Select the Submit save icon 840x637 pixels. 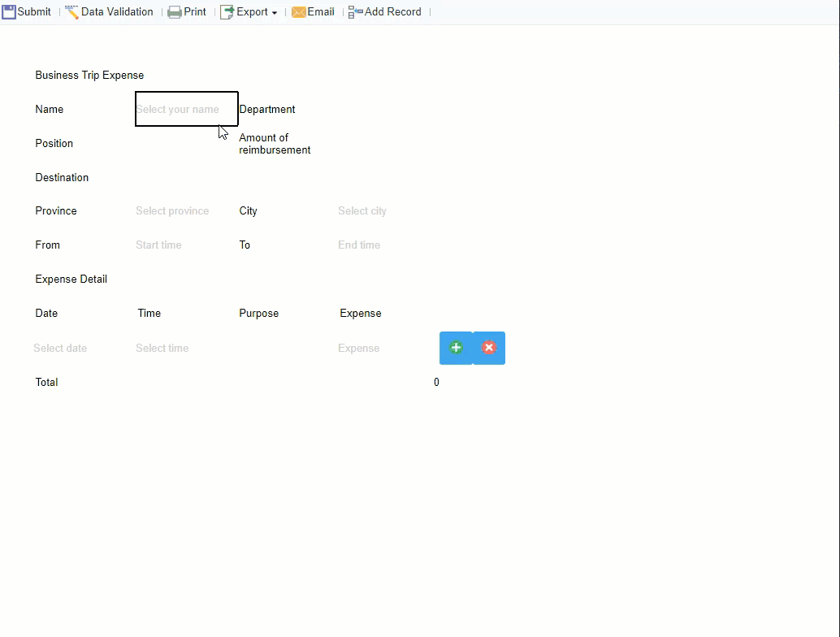8,11
